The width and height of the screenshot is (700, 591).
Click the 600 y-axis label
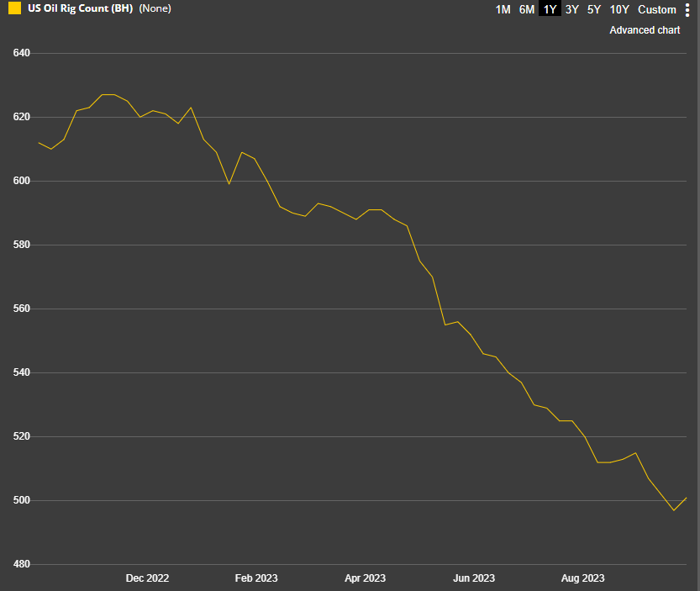pyautogui.click(x=22, y=181)
